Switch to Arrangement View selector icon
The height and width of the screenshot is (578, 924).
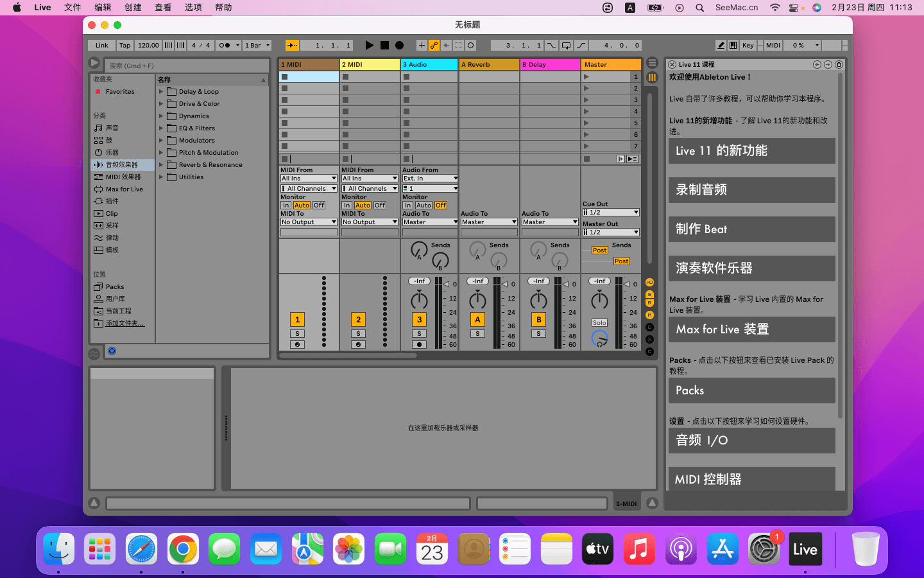(x=652, y=63)
